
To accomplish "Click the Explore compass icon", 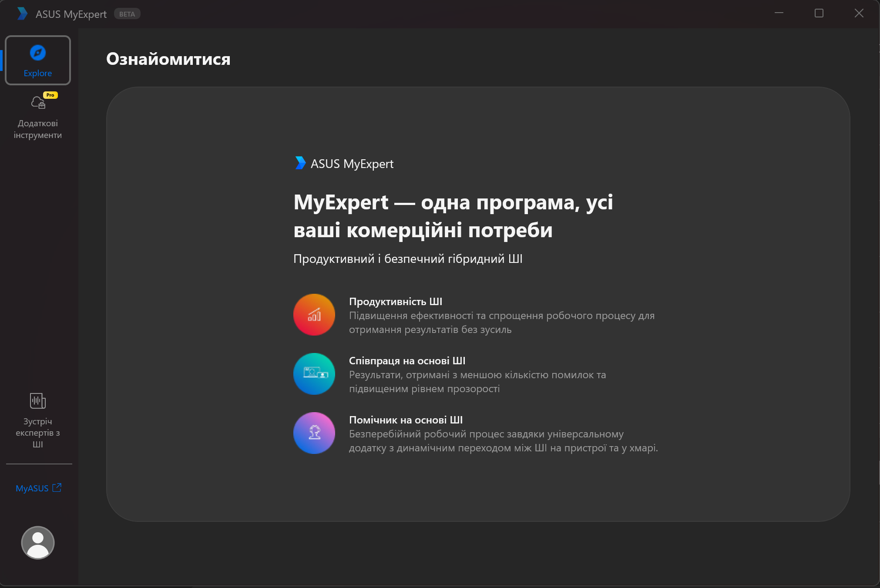I will pyautogui.click(x=38, y=53).
